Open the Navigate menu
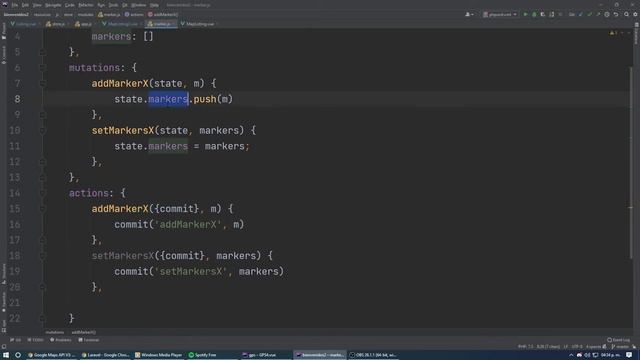This screenshot has height=360, width=640. point(53,5)
